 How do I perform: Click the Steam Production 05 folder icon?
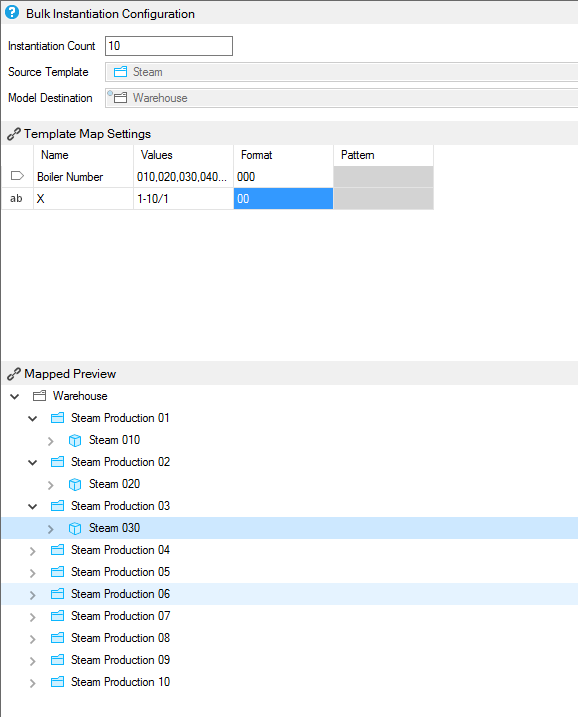57,572
